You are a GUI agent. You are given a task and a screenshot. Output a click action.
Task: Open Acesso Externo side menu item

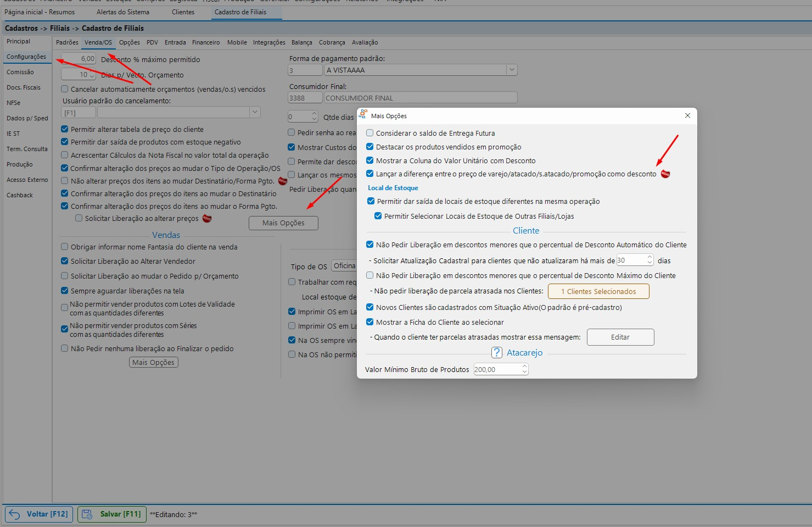pos(27,180)
